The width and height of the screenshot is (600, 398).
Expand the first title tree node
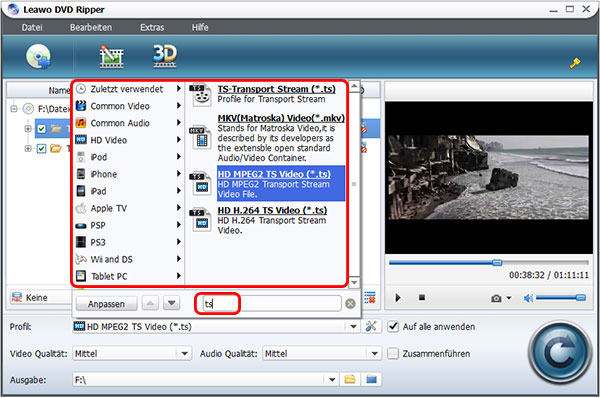28,129
